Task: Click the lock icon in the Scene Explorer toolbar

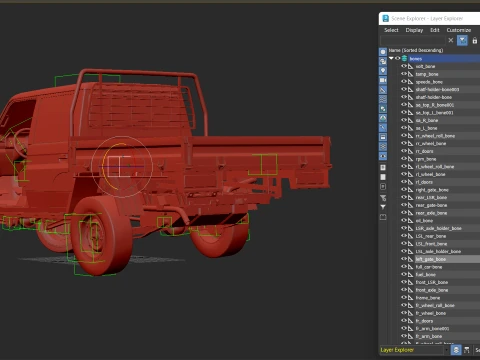Action: tap(475, 41)
